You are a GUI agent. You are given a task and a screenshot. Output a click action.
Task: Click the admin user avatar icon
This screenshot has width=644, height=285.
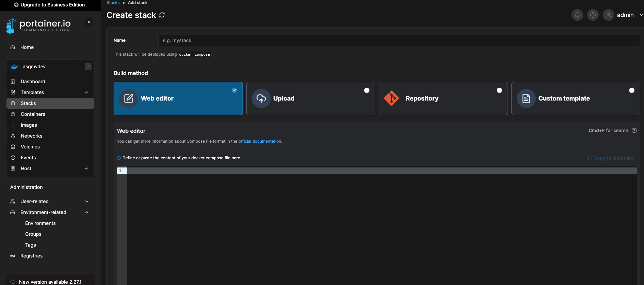coord(608,15)
